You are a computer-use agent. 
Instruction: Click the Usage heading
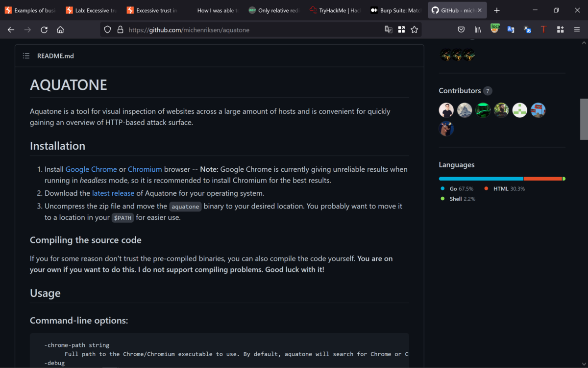click(x=45, y=293)
